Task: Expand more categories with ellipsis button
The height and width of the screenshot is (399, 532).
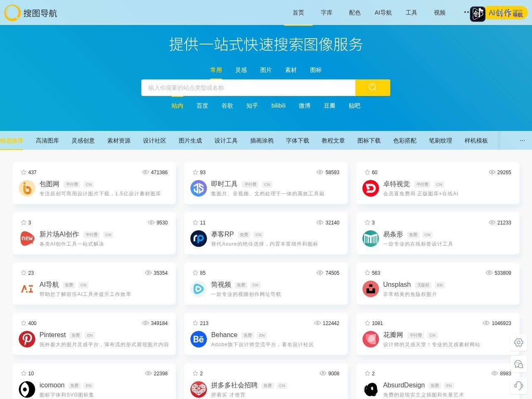Action: (522, 140)
